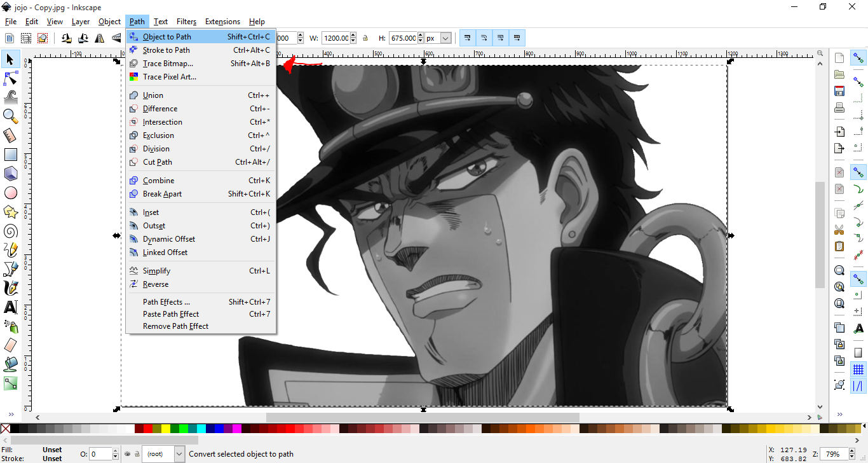
Task: Toggle snap text baseline button
Action: [858, 329]
